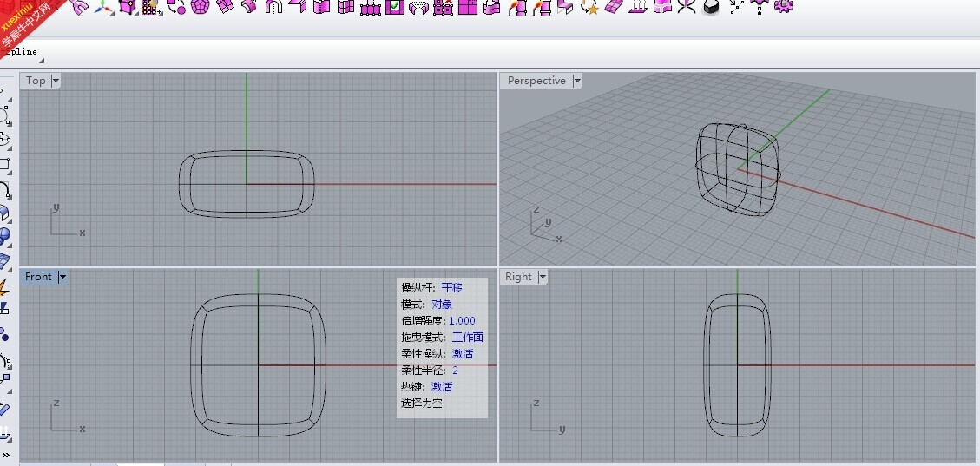Click the pink four-pane split surface icon
Screen dimensions: 980x466
pyautogui.click(x=469, y=7)
